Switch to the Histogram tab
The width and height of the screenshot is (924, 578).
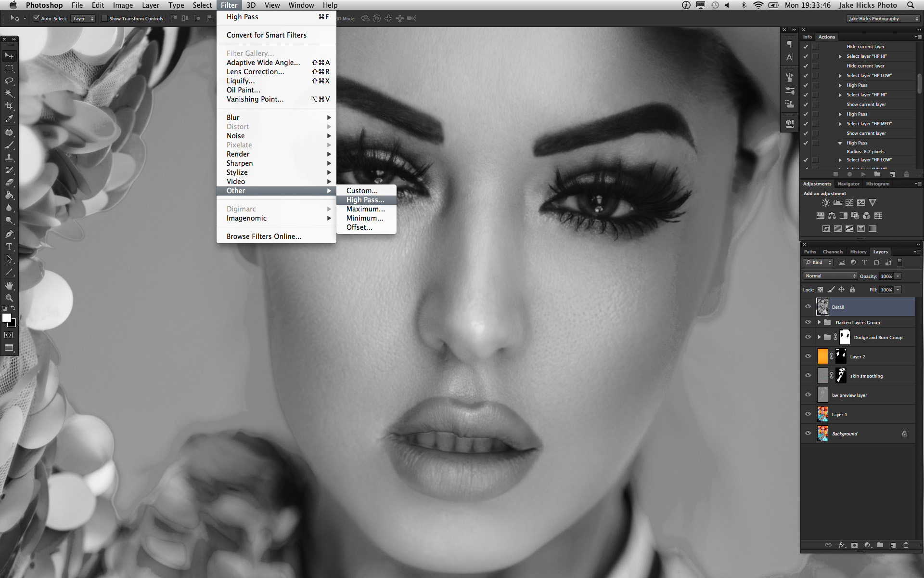point(878,184)
